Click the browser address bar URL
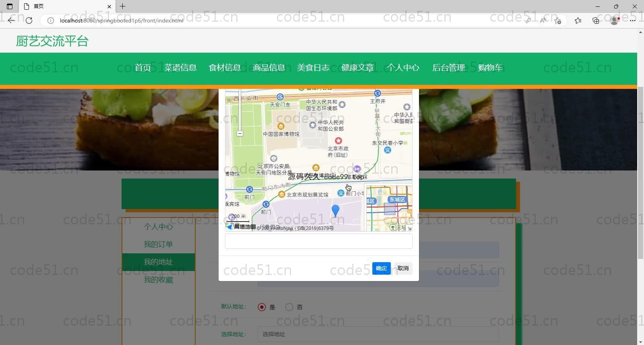The image size is (644, 345). (122, 21)
